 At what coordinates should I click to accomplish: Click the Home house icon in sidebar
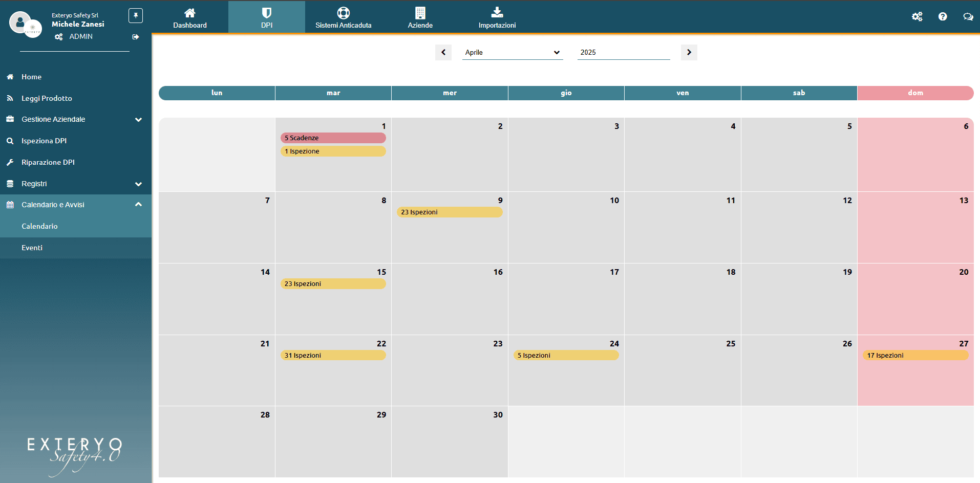[10, 77]
